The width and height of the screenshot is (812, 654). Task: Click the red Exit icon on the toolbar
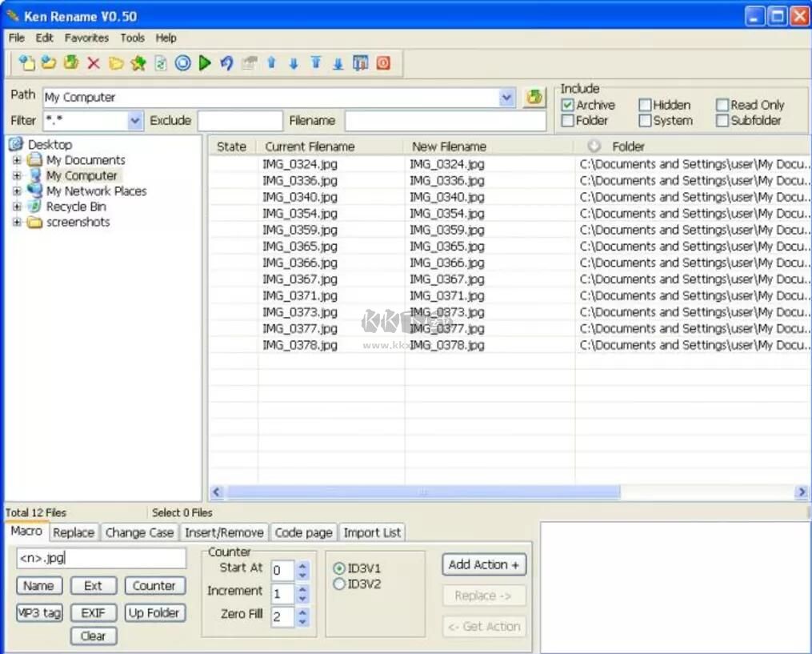pos(383,63)
